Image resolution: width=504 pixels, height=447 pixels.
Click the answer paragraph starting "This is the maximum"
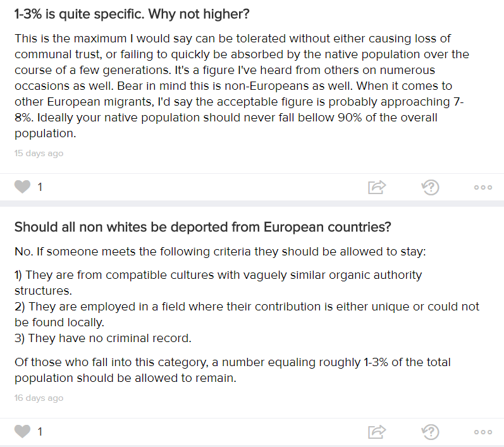coord(242,86)
